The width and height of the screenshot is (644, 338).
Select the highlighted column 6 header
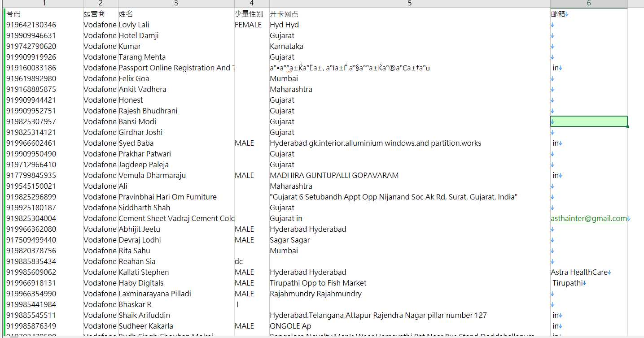pos(589,4)
